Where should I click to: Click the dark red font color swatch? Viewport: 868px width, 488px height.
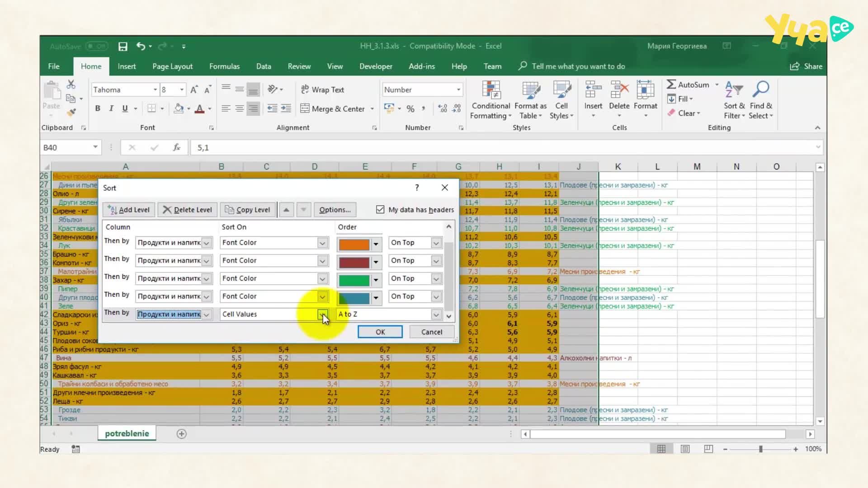point(354,262)
